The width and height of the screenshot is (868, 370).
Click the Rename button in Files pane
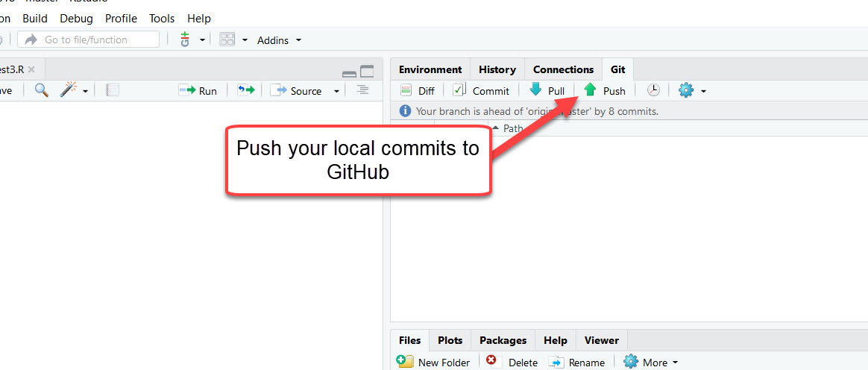pyautogui.click(x=577, y=363)
